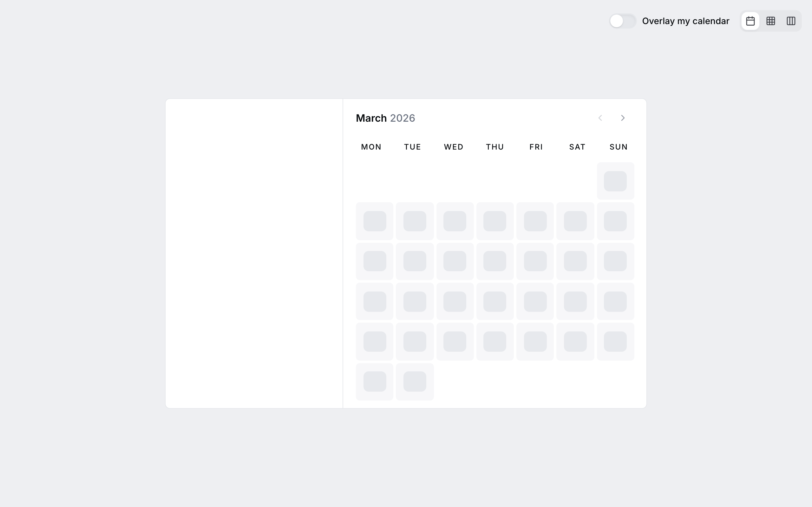Switch to monthly calendar view icon
Image resolution: width=812 pixels, height=507 pixels.
pyautogui.click(x=750, y=21)
